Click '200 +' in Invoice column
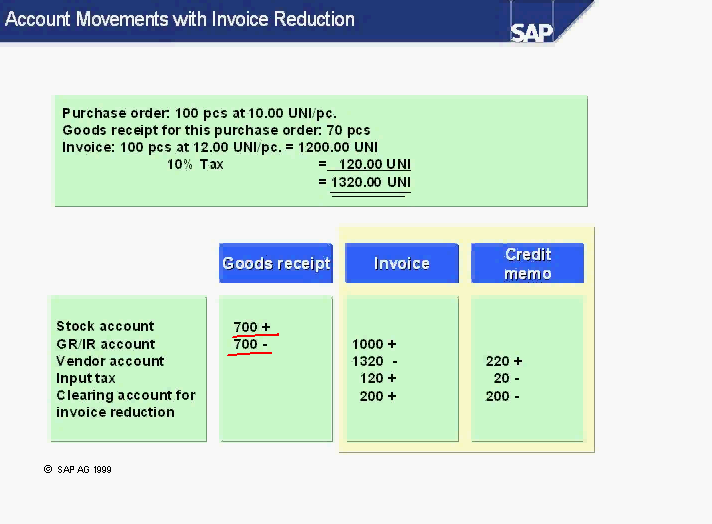Image resolution: width=712 pixels, height=524 pixels. click(x=378, y=396)
